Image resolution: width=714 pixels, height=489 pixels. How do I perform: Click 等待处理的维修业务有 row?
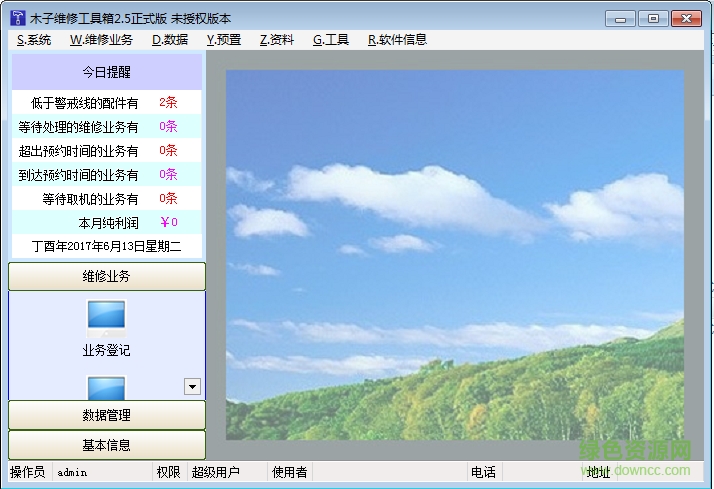(107, 127)
